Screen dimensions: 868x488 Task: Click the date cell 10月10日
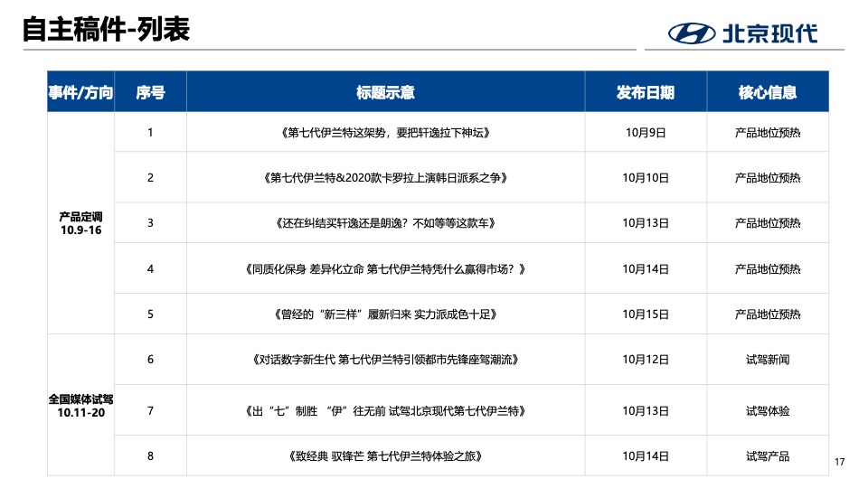646,178
